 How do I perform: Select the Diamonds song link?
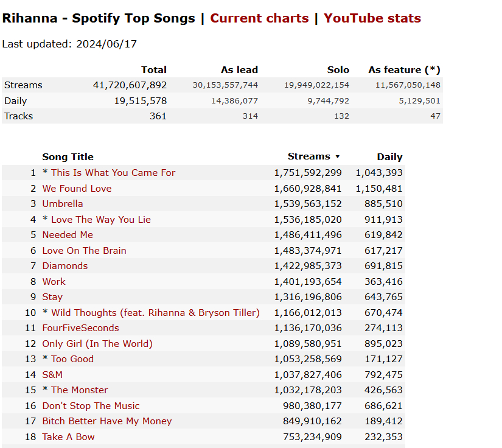[65, 266]
